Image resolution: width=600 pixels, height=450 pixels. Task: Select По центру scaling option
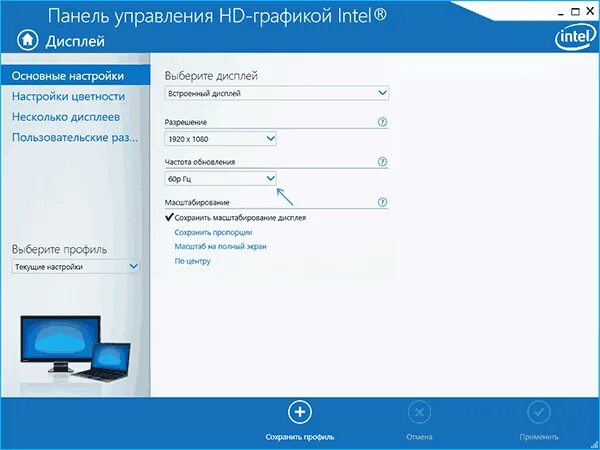pyautogui.click(x=192, y=261)
